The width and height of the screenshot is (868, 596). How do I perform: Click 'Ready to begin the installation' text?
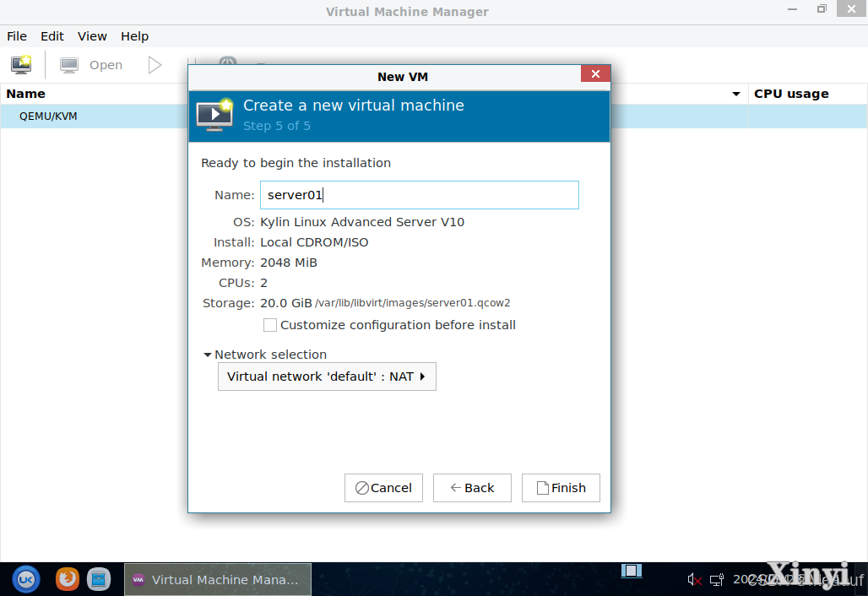pyautogui.click(x=296, y=163)
